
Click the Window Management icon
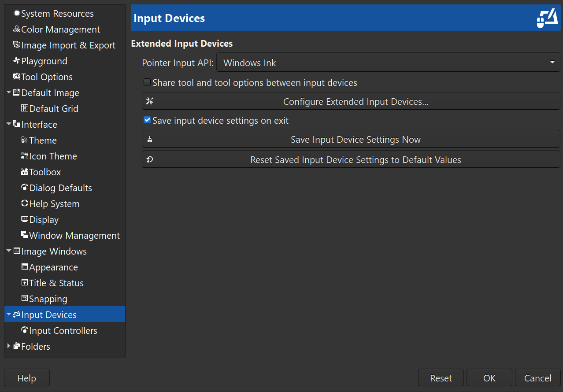point(25,236)
